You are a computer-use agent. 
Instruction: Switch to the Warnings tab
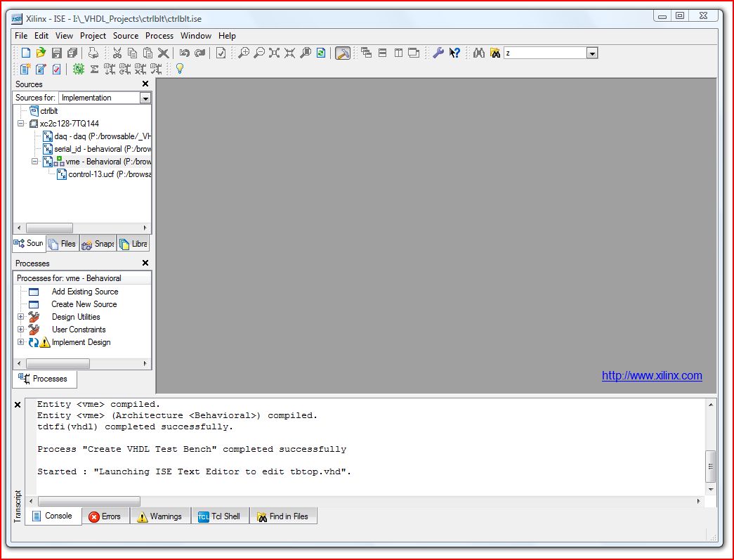pyautogui.click(x=159, y=516)
